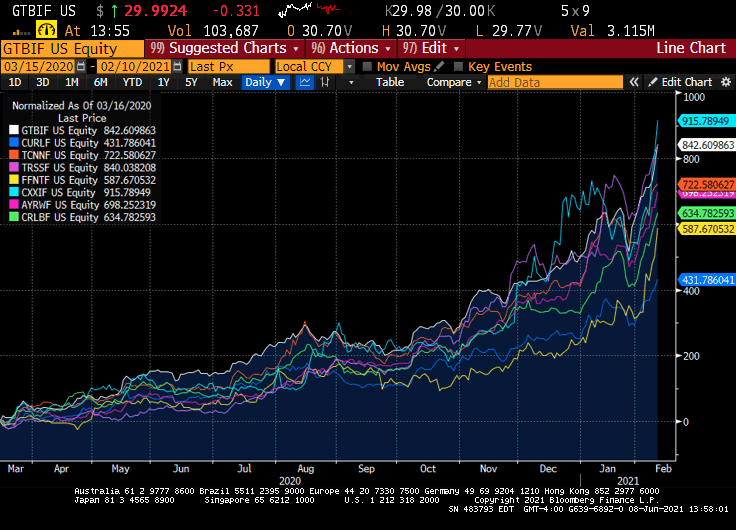Open the Actions menu dropdown
This screenshot has height=530, width=736.
tap(351, 48)
